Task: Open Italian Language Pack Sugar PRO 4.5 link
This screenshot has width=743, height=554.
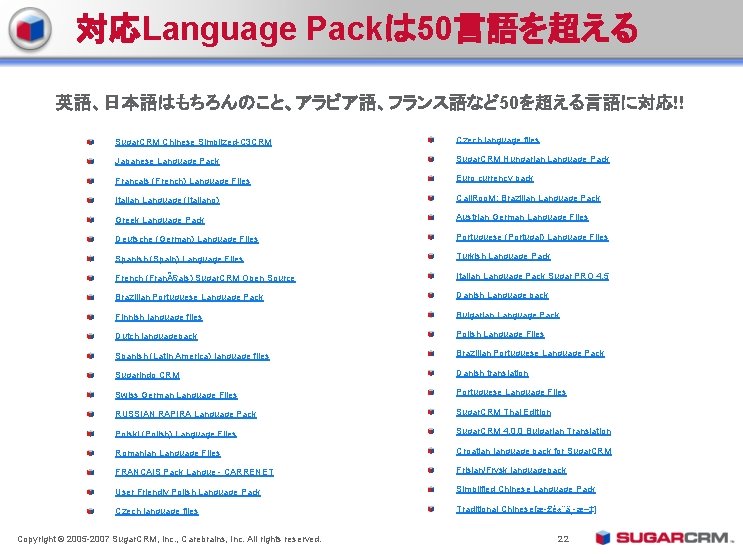Action: [x=532, y=276]
